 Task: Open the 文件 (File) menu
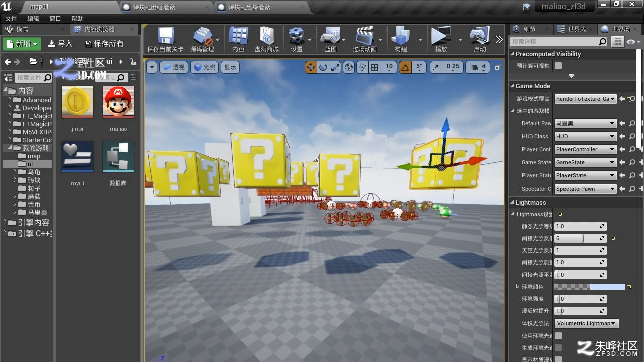11,19
